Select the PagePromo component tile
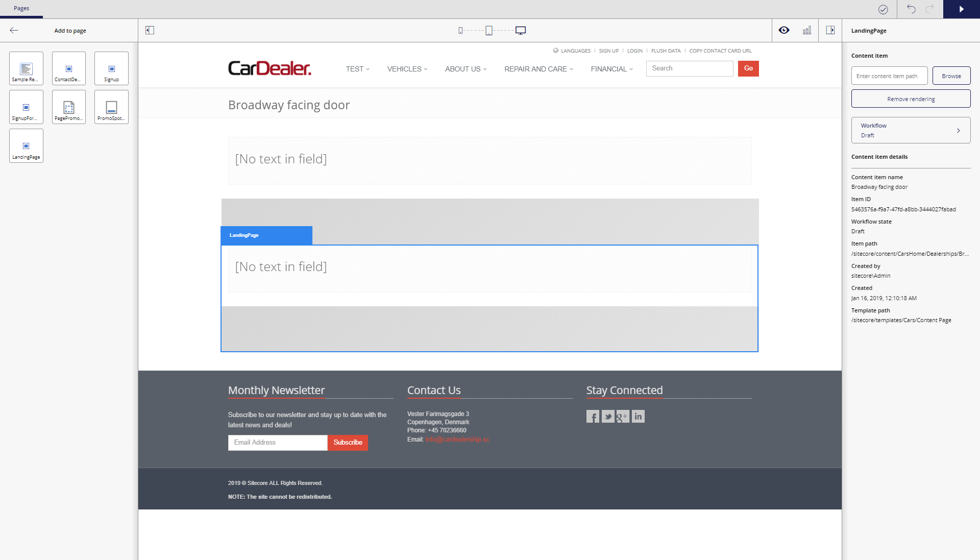The image size is (980, 560). [x=69, y=107]
